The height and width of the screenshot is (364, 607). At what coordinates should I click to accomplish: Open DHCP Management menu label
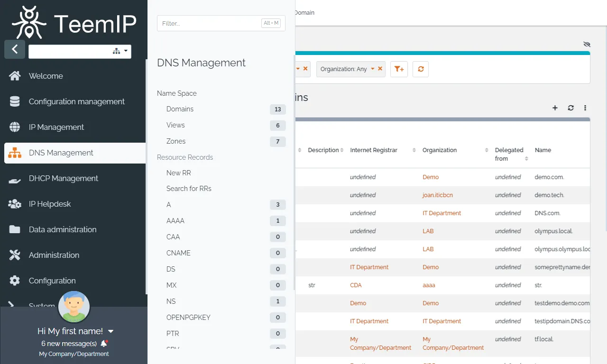pos(64,178)
